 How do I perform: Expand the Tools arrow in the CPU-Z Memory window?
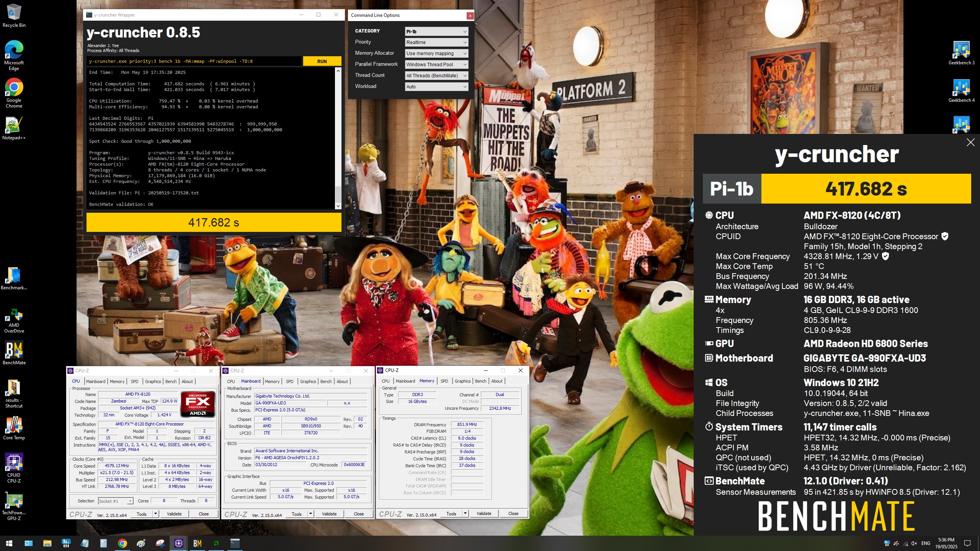point(465,514)
